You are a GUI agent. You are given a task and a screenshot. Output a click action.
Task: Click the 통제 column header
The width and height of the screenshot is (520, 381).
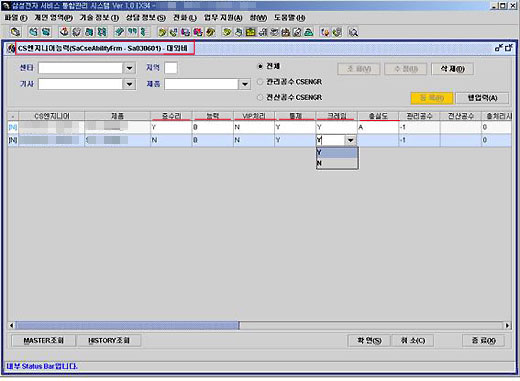[x=295, y=116]
